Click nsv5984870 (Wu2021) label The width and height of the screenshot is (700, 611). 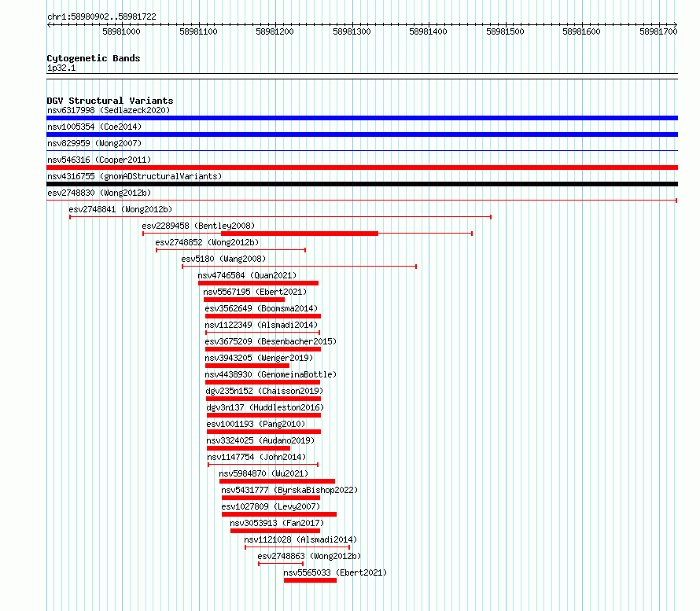click(x=263, y=473)
